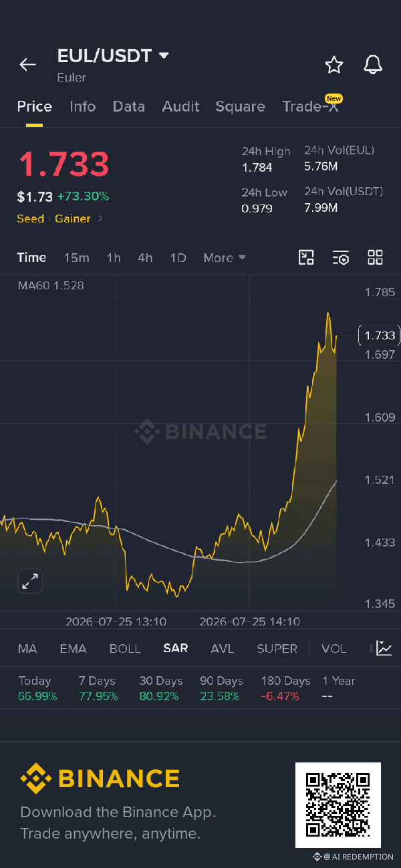This screenshot has height=868, width=401.
Task: Switch to the Info tab
Action: click(83, 106)
